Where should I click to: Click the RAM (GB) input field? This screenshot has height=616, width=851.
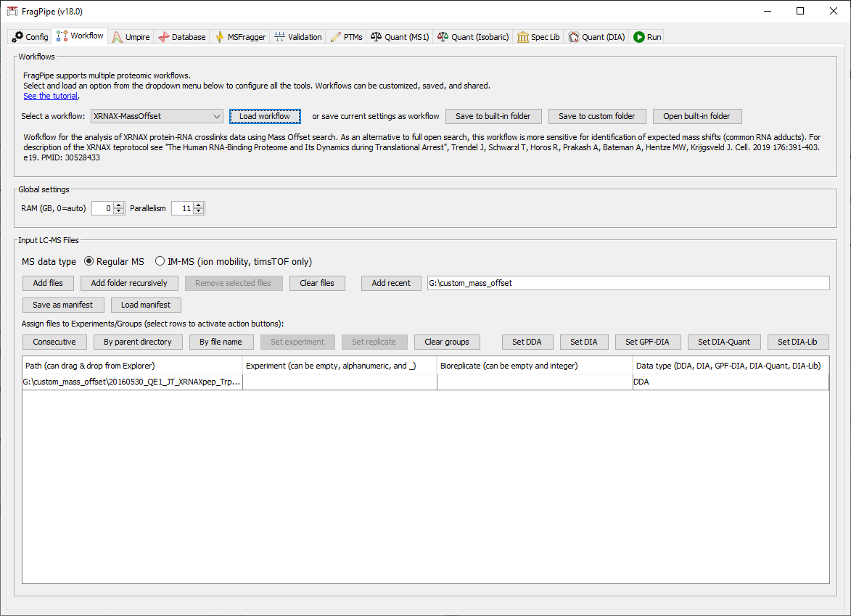(x=102, y=208)
